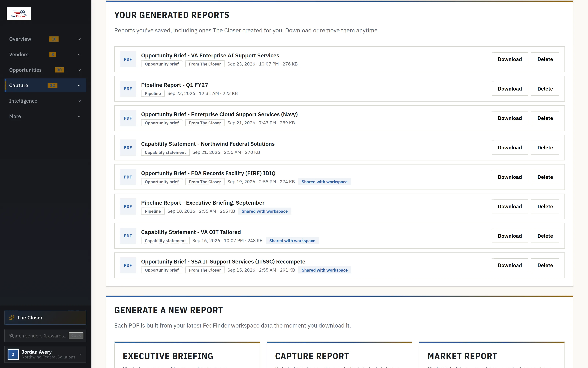Delete Northwind Federal Solutions Capability Statement
Screen dimensions: 588x368
(545, 148)
